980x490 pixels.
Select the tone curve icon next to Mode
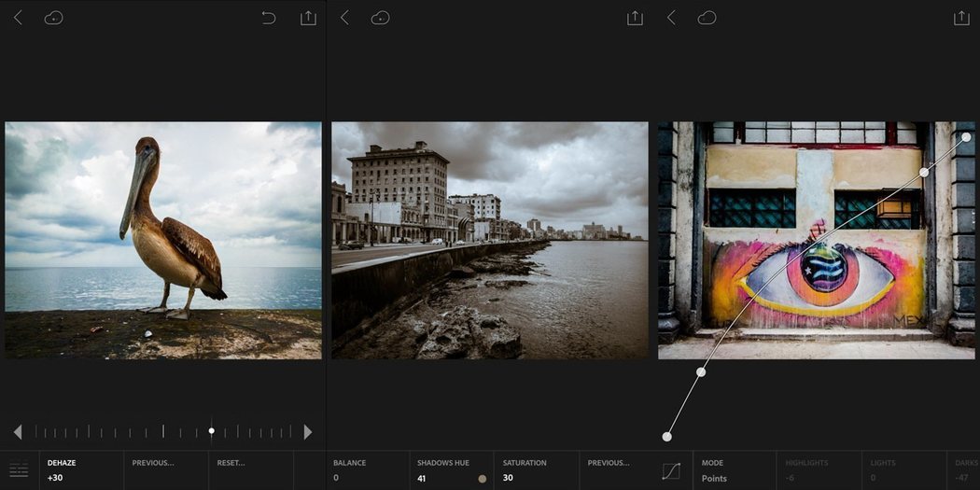point(671,470)
